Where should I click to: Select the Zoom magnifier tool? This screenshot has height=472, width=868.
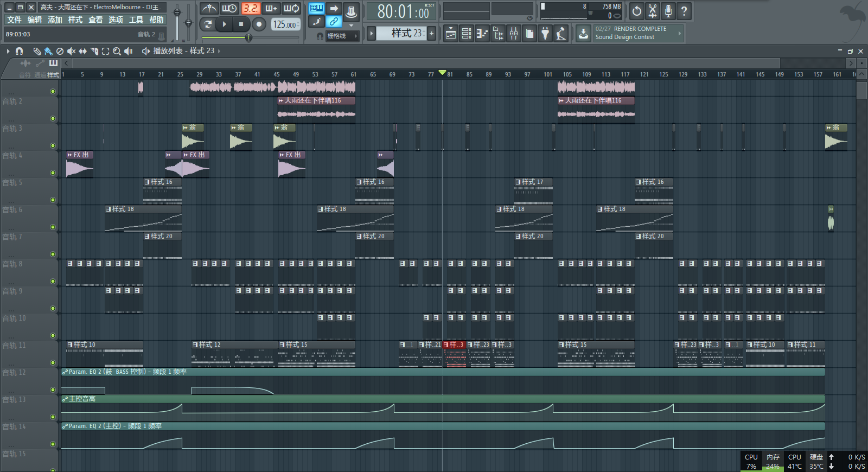(117, 51)
